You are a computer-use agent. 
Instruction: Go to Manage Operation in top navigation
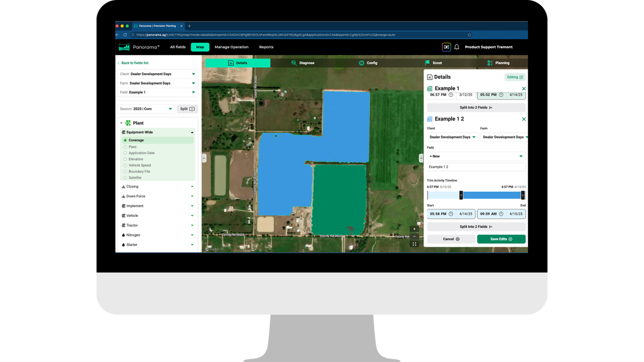coord(232,47)
